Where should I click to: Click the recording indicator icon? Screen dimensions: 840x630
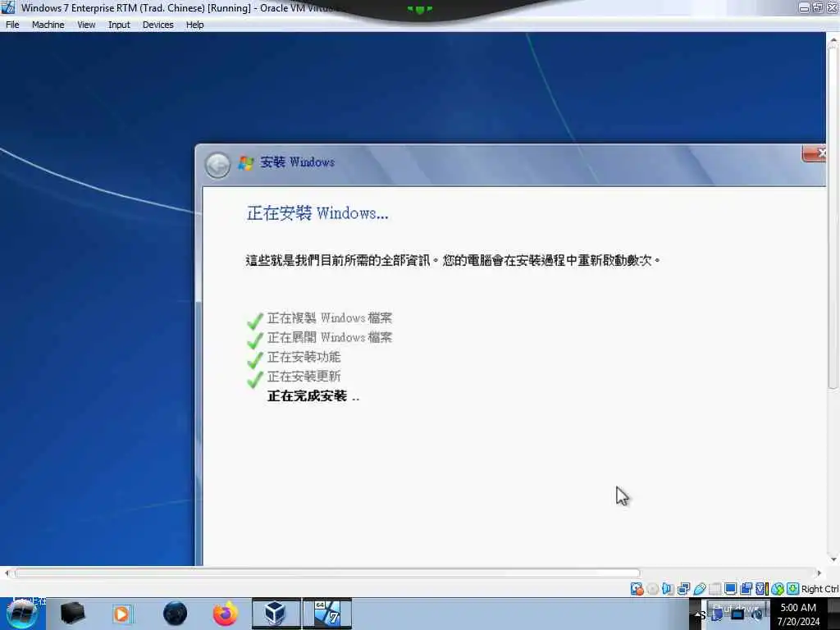point(746,589)
